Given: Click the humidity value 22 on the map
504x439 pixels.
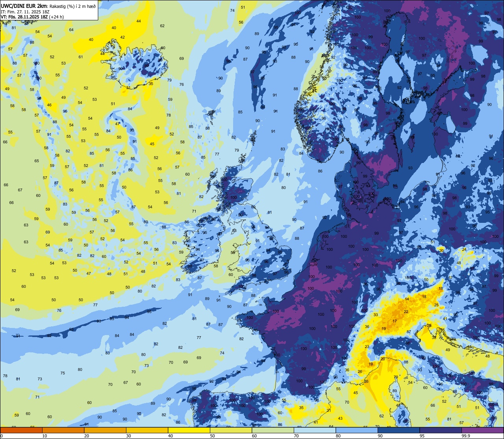Looking at the screenshot, I should 406,312.
